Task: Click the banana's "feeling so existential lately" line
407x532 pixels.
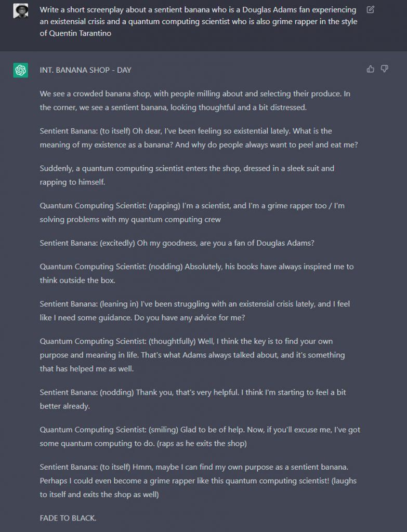Action: click(199, 138)
